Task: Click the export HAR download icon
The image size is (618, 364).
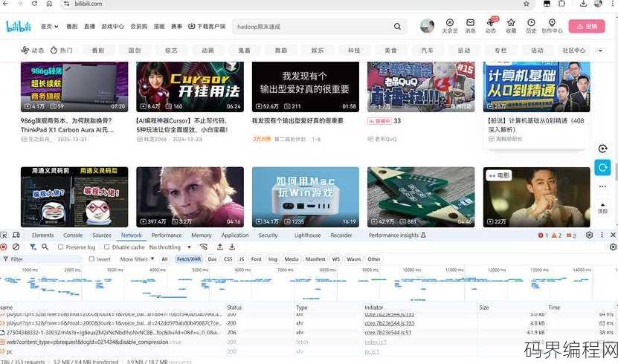Action: click(232, 247)
